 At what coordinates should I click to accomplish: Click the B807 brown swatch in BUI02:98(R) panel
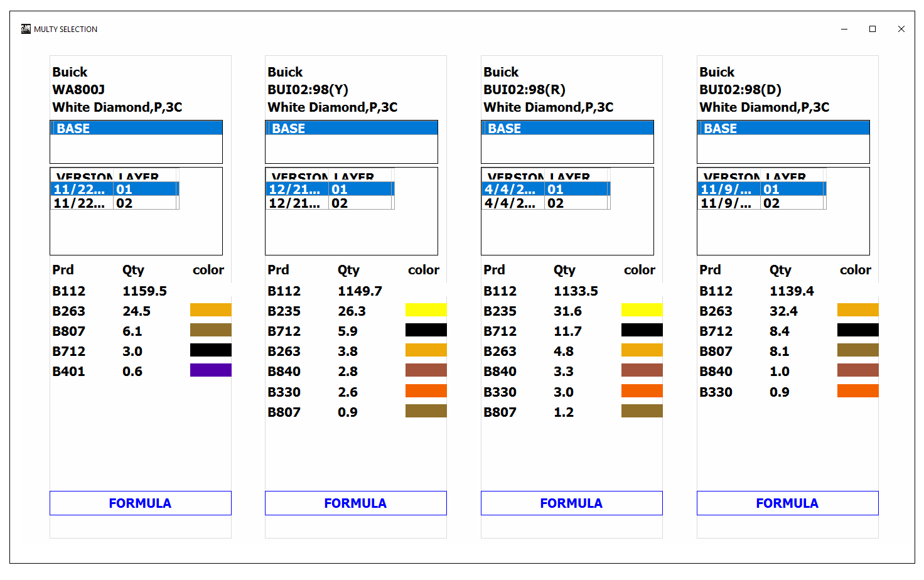pos(642,411)
